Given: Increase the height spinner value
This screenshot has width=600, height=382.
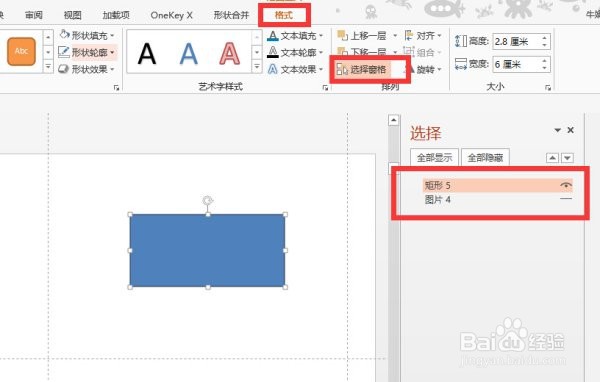Looking at the screenshot, I should pos(545,38).
